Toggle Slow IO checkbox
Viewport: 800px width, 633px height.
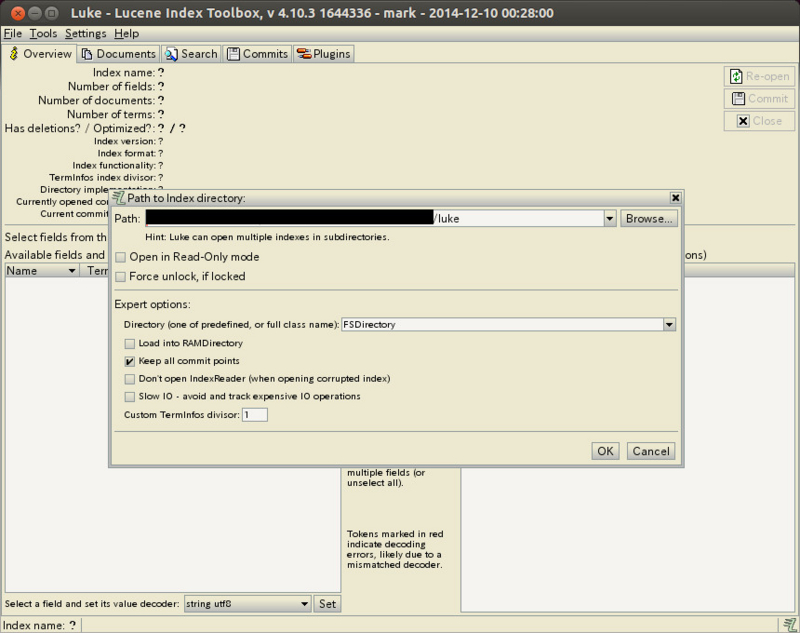[130, 396]
